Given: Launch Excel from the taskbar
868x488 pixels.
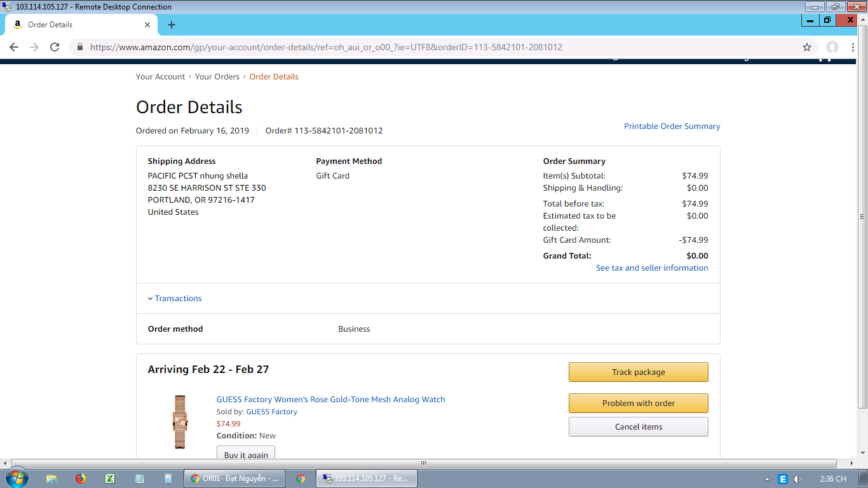Looking at the screenshot, I should pos(110,478).
